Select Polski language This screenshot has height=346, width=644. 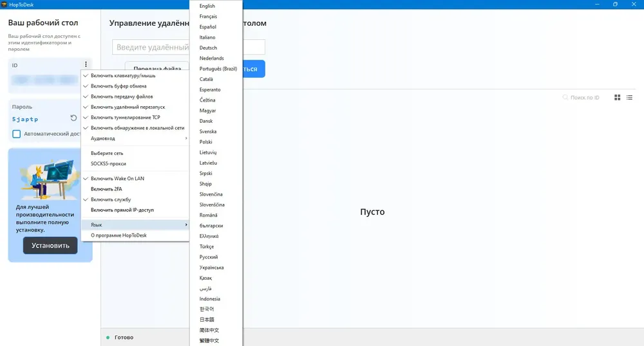tap(216, 142)
